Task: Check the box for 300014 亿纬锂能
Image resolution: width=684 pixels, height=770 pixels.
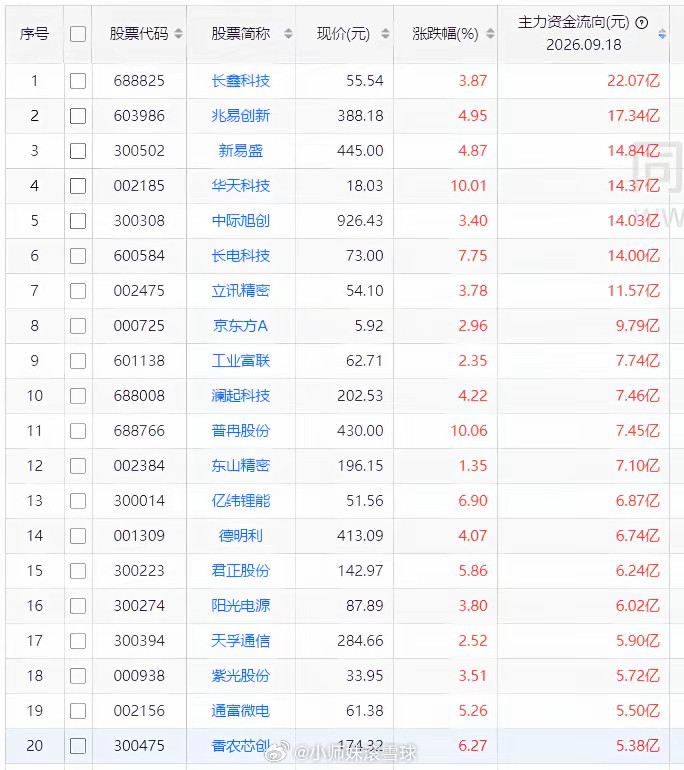Action: pyautogui.click(x=78, y=501)
